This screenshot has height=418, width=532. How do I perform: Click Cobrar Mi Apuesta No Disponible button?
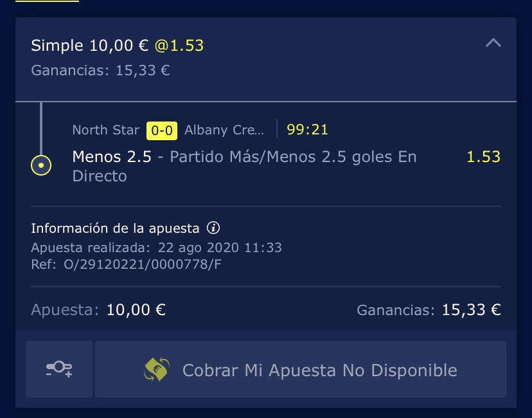tap(301, 369)
